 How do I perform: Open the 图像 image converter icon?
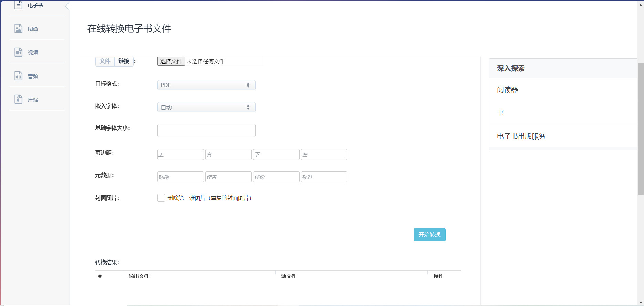tap(18, 29)
